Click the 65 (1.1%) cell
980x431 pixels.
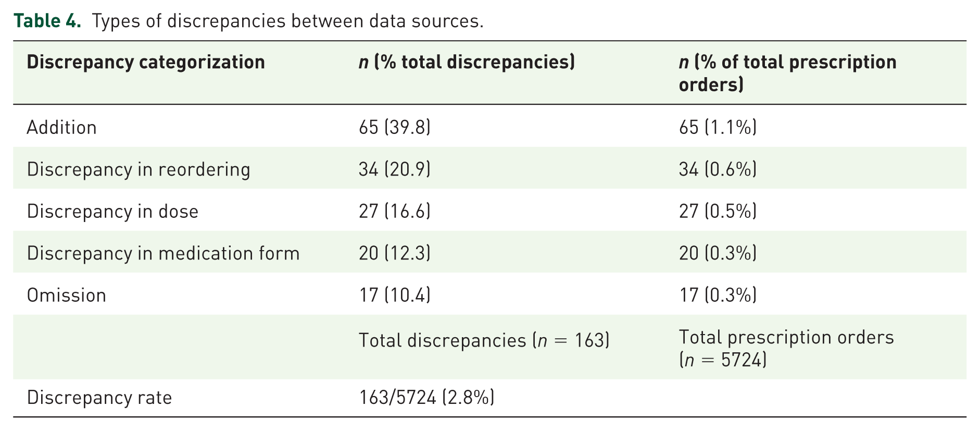(718, 127)
